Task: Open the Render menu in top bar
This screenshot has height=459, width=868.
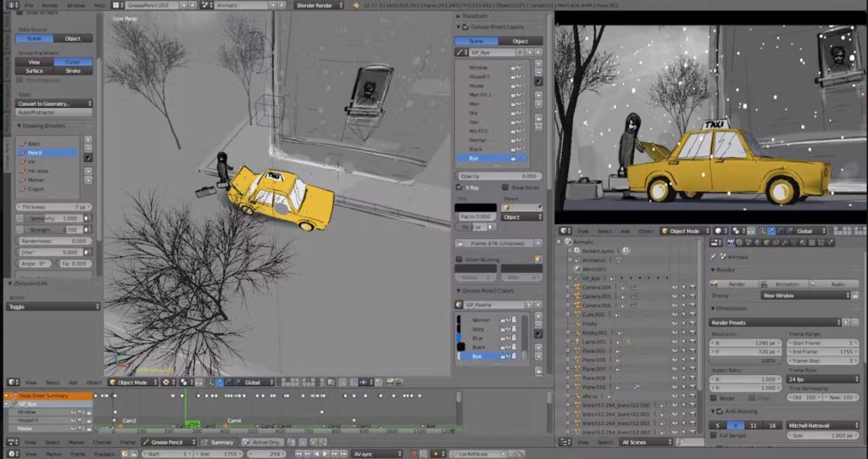Action: (50, 5)
